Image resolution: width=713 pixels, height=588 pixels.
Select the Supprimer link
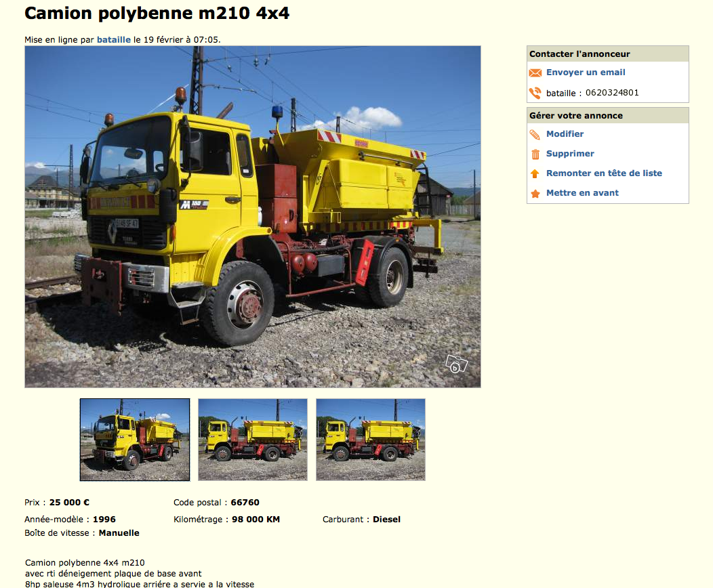(x=570, y=154)
